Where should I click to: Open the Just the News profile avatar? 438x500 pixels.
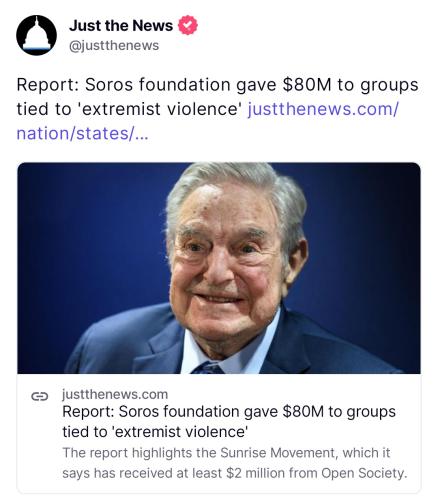[x=36, y=35]
